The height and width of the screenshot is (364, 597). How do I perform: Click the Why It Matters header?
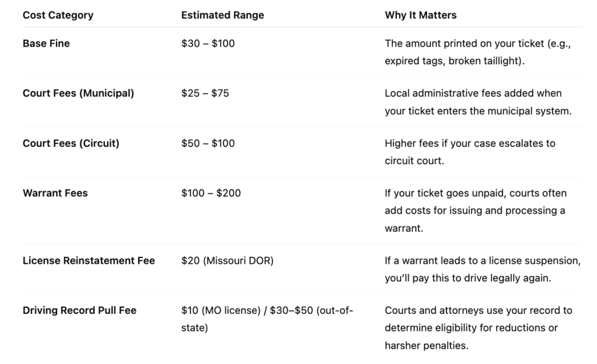pos(420,15)
